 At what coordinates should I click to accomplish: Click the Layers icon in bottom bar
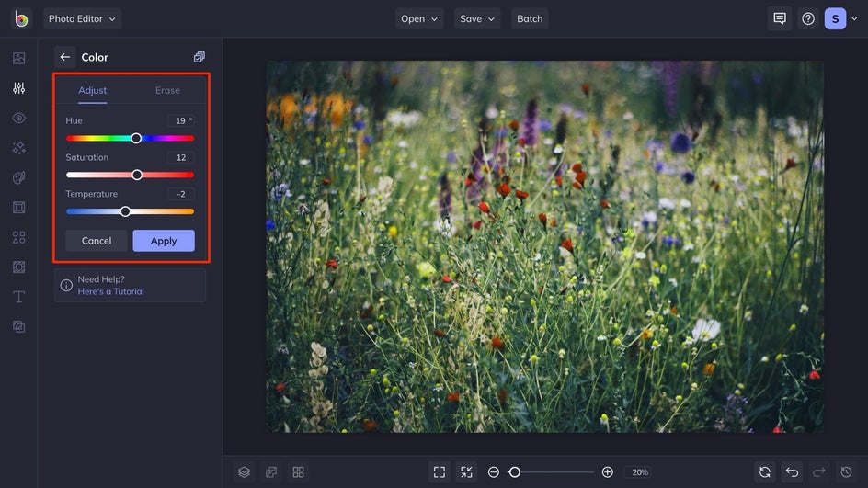tap(244, 471)
